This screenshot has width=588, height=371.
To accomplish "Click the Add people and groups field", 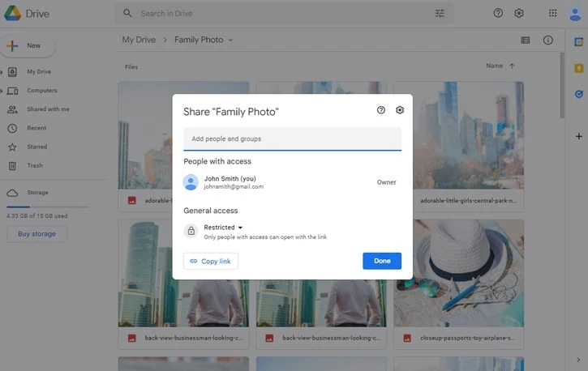I will coord(292,139).
